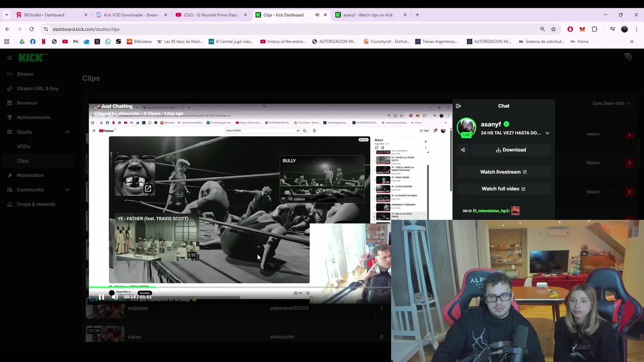
Task: Mute the clip with the volume icon
Action: (115, 297)
